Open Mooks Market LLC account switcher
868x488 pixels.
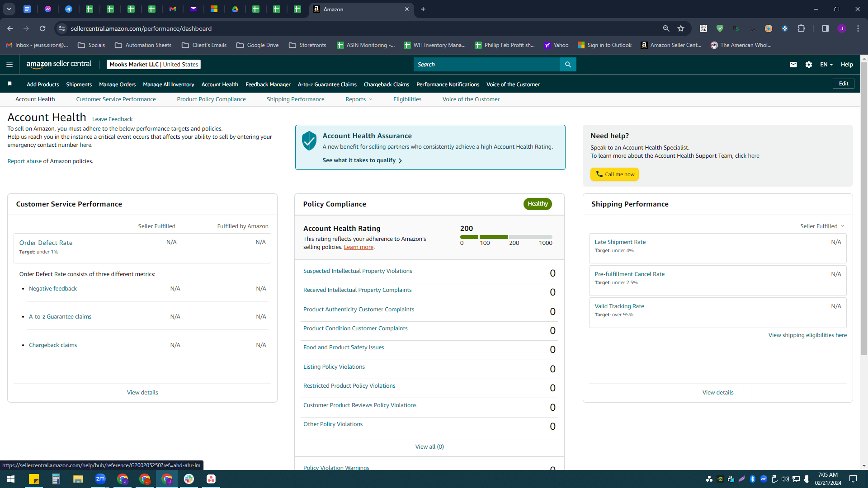click(154, 65)
